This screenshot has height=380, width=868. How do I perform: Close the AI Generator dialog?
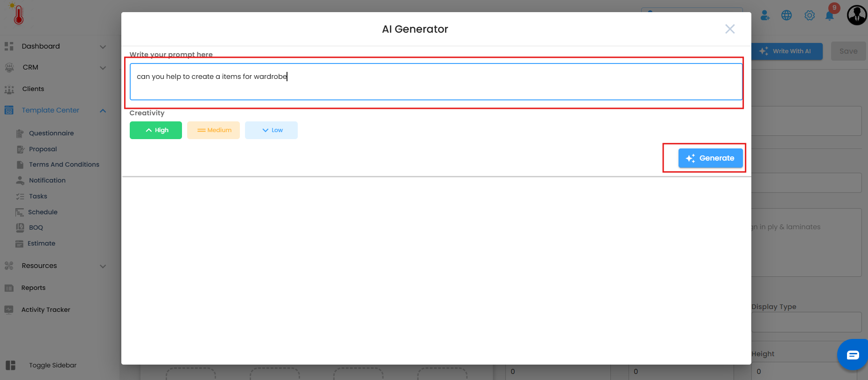[x=730, y=29]
